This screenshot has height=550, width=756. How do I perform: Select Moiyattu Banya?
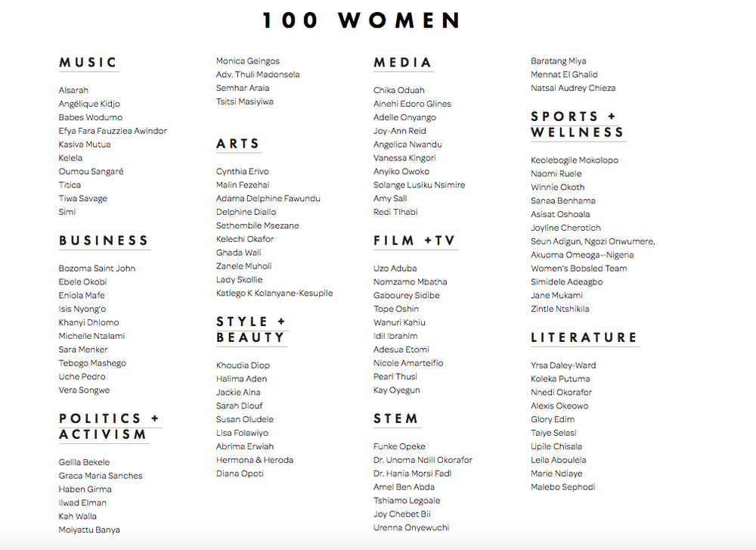[x=89, y=530]
